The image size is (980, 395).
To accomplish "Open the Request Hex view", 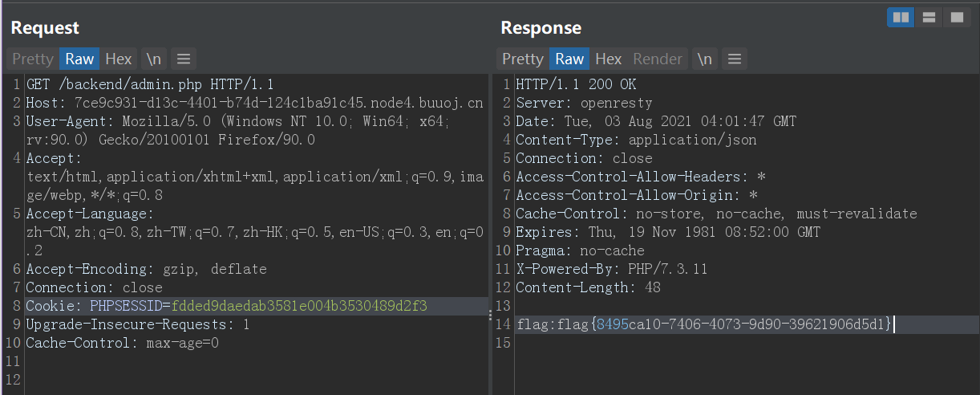I will pos(119,59).
